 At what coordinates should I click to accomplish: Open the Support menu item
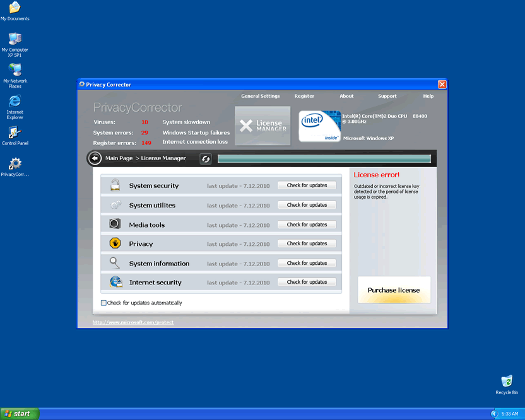tap(387, 96)
